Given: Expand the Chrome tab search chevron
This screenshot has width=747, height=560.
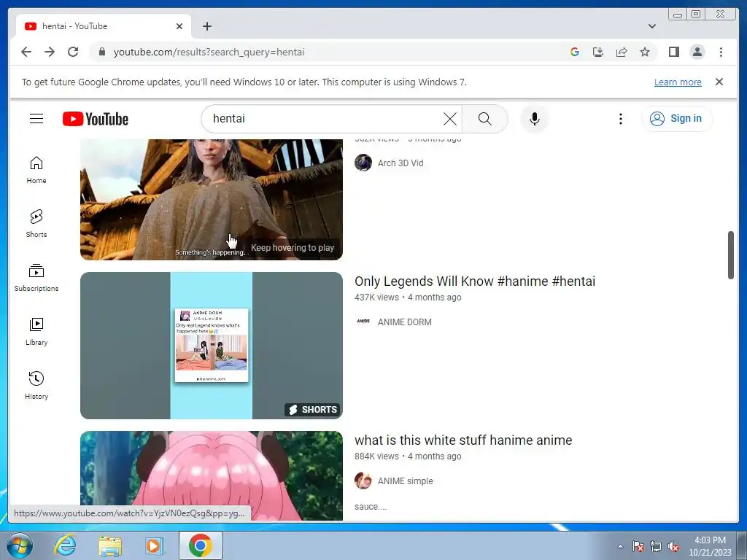Looking at the screenshot, I should [x=652, y=26].
